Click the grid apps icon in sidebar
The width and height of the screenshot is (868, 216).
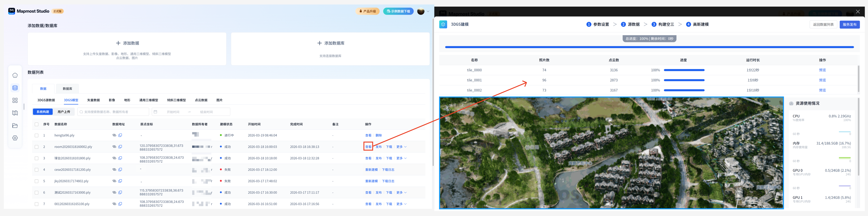(15, 100)
